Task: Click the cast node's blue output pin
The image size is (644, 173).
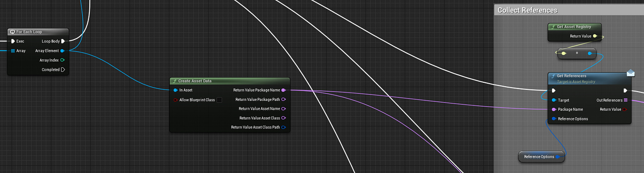Action: (590, 54)
